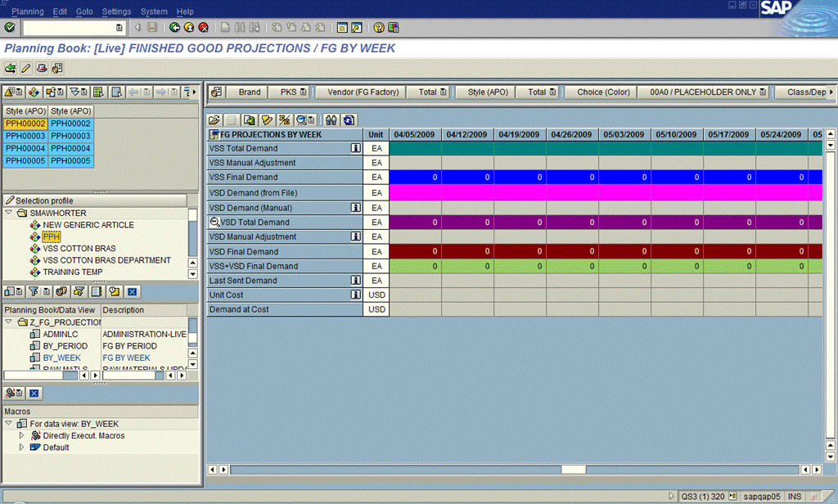The width and height of the screenshot is (838, 504).
Task: Click the funnel filter icon under Selection profile
Action: pyautogui.click(x=34, y=291)
